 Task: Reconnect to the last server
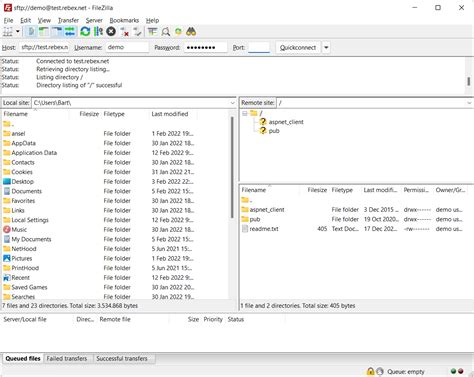click(137, 32)
